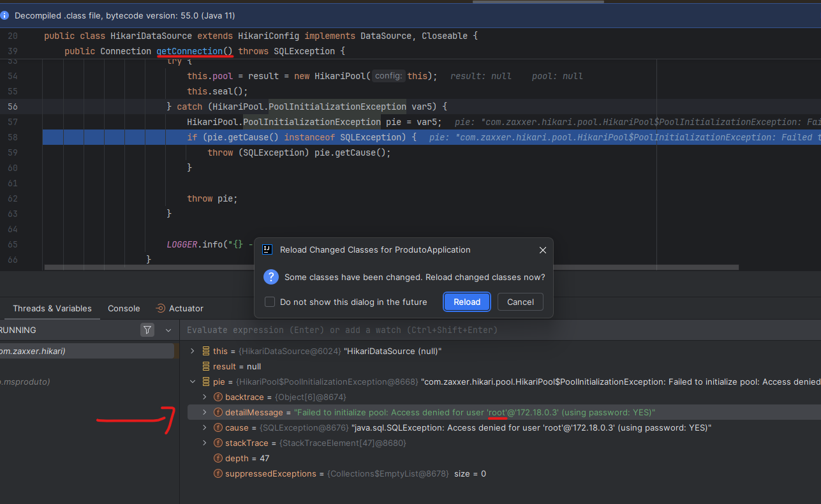Image resolution: width=821 pixels, height=504 pixels.
Task: Click the object icon beside 'pie' variable
Action: [206, 382]
